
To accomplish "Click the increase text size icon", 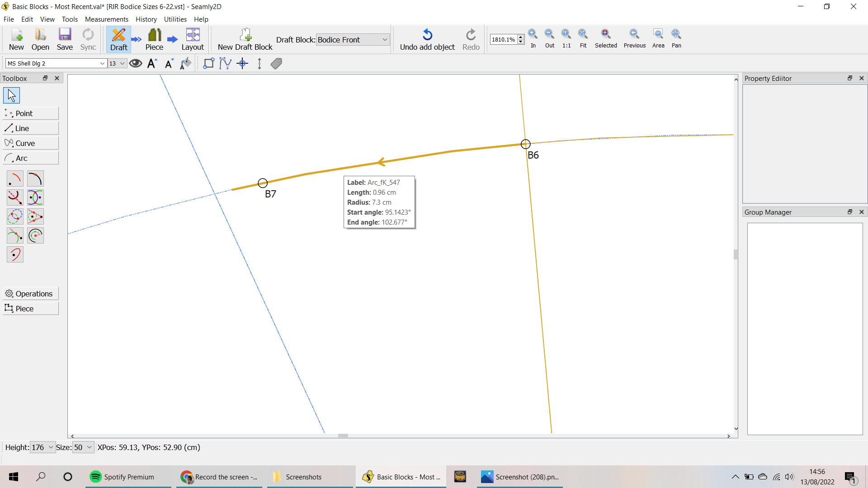I will (x=152, y=64).
